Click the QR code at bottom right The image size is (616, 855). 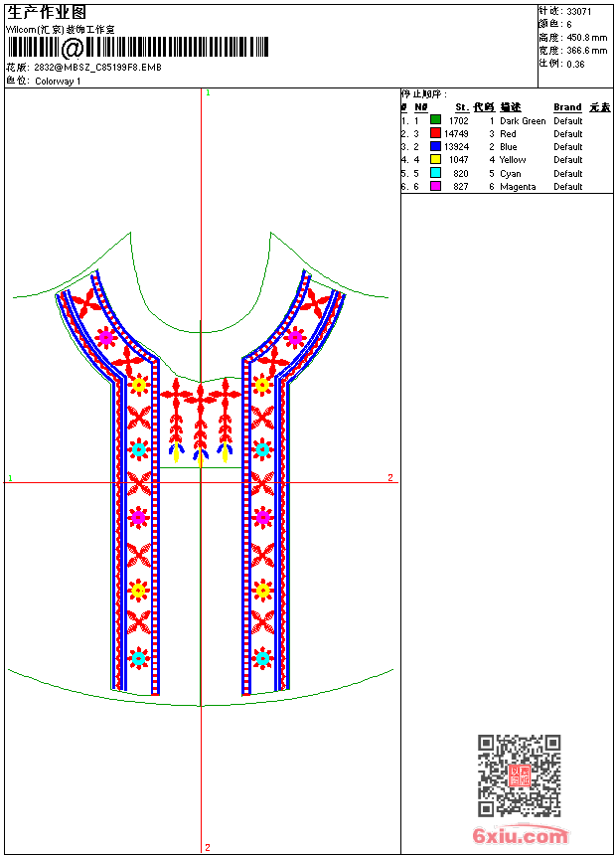pos(520,775)
